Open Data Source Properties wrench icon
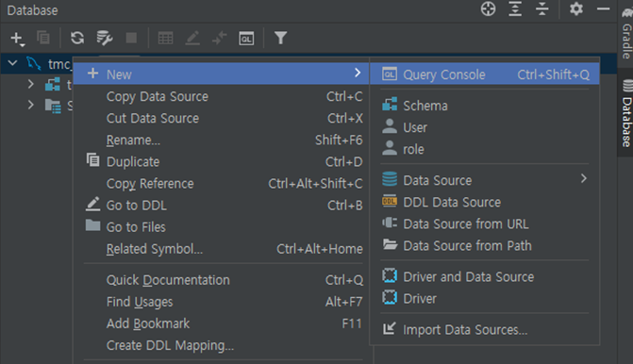Image resolution: width=633 pixels, height=364 pixels. click(105, 38)
